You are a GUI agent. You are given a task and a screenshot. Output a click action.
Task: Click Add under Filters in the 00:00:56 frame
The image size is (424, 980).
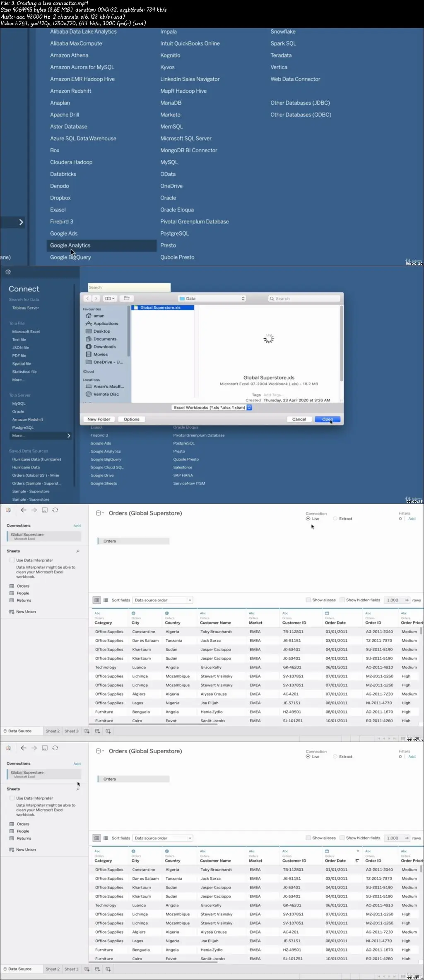pos(412,519)
